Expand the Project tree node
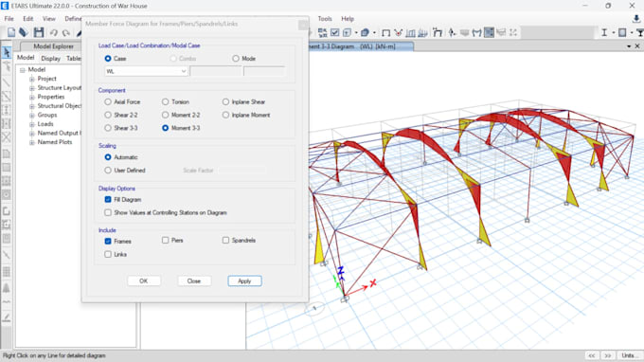Screen dimensions: 644x362 (x=31, y=79)
